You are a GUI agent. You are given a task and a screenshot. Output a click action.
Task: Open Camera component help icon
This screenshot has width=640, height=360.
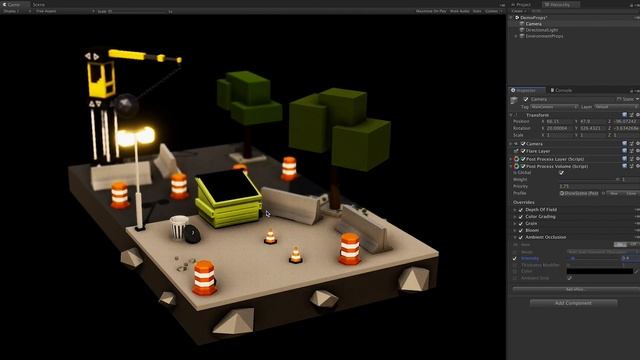[624, 144]
